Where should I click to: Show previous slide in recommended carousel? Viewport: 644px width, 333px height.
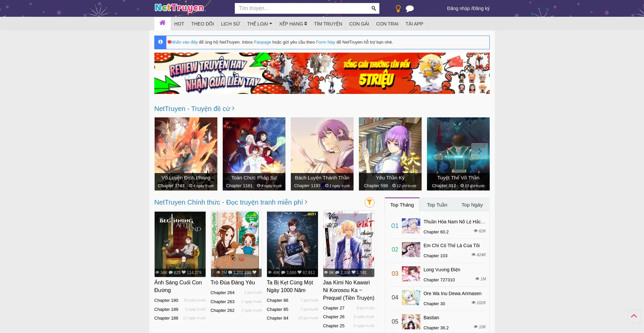click(164, 151)
